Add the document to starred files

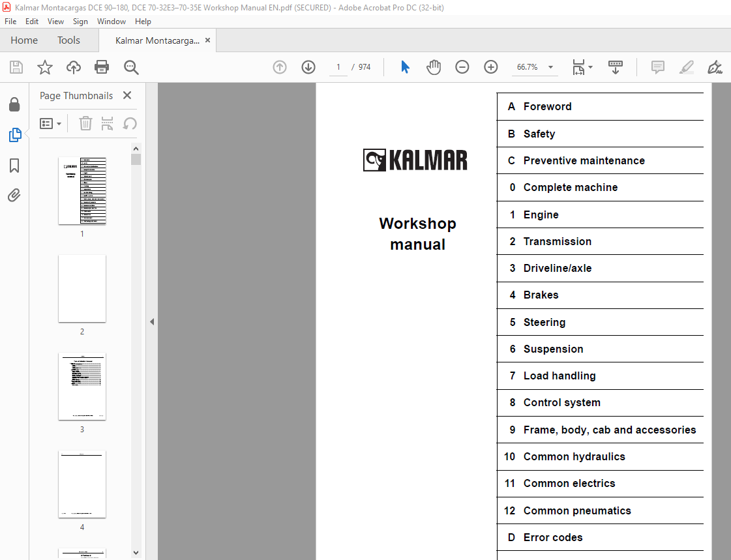tap(45, 67)
